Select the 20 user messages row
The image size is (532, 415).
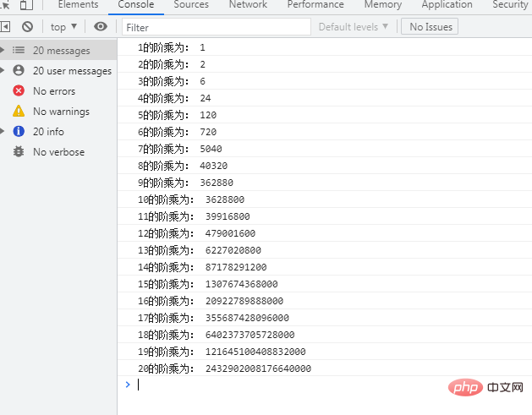[58, 70]
